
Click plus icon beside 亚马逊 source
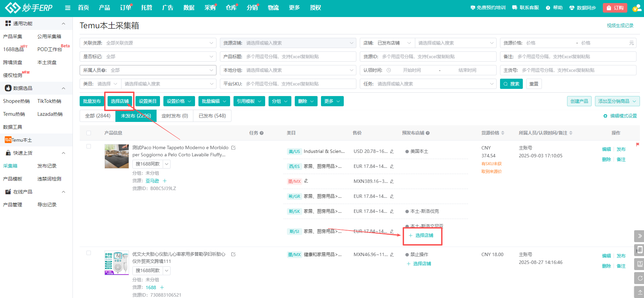(165, 181)
